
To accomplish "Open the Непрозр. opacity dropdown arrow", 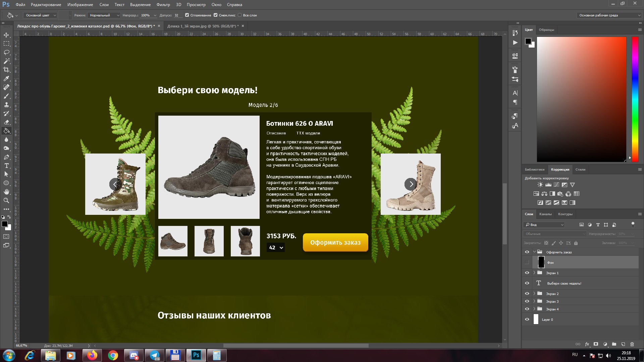I will (155, 15).
